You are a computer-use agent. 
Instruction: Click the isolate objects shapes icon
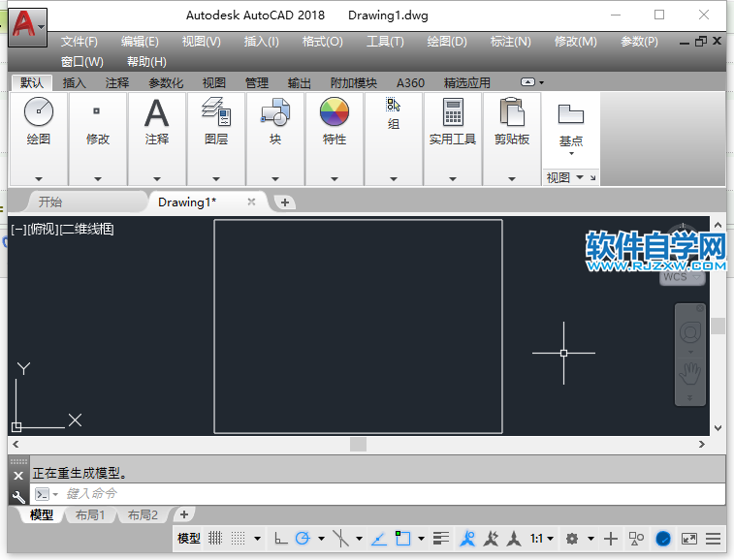tap(637, 539)
